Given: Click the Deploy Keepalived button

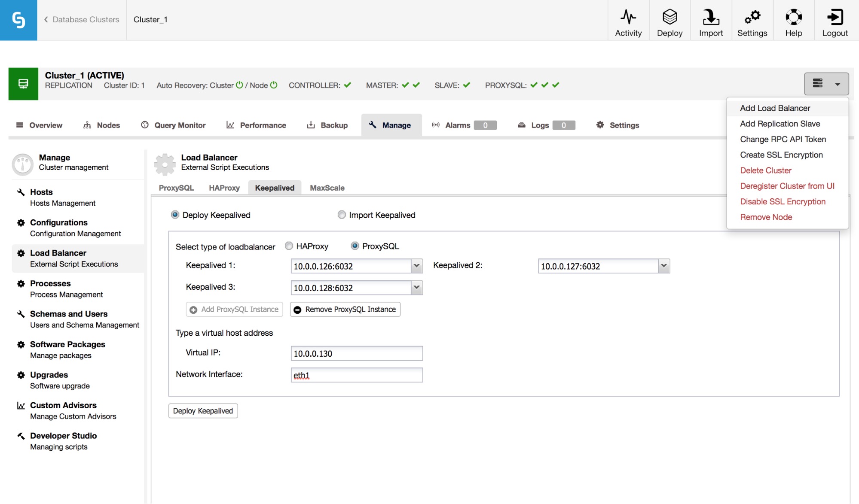Looking at the screenshot, I should coord(203,411).
